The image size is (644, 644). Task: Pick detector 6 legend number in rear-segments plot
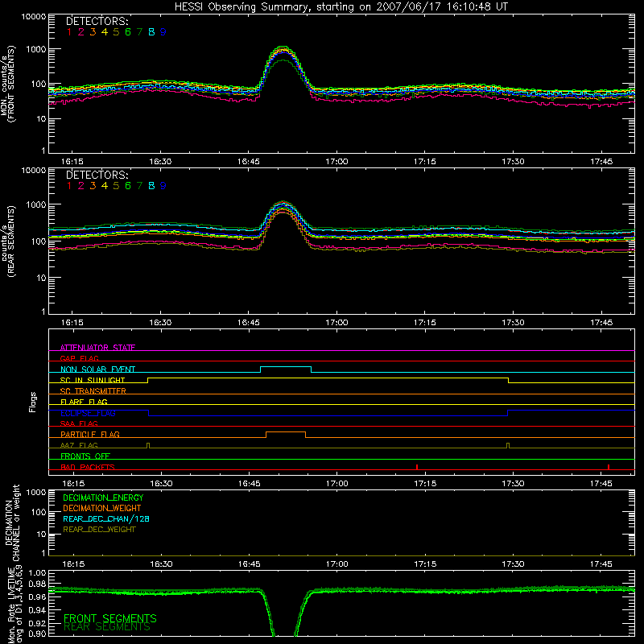128,186
